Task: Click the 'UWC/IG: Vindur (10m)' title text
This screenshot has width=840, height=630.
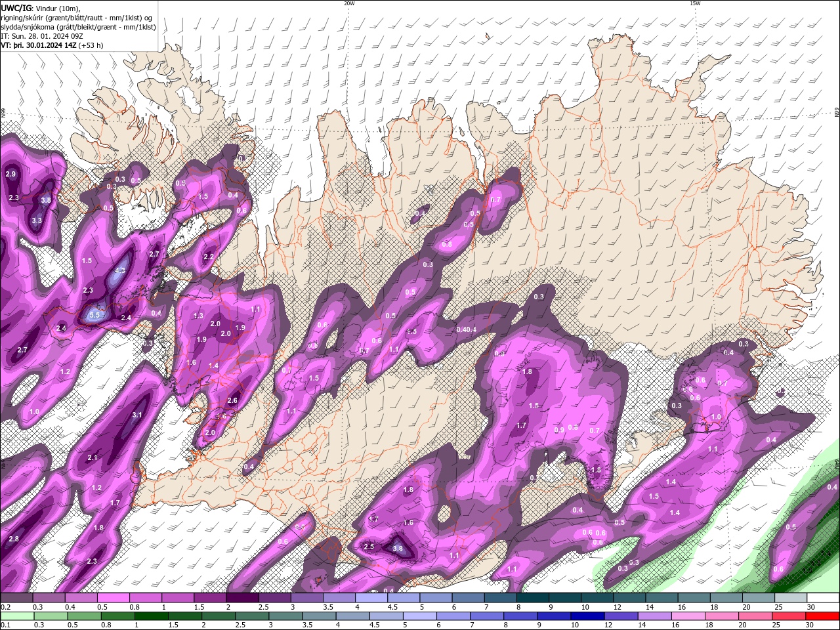Action: (x=41, y=8)
